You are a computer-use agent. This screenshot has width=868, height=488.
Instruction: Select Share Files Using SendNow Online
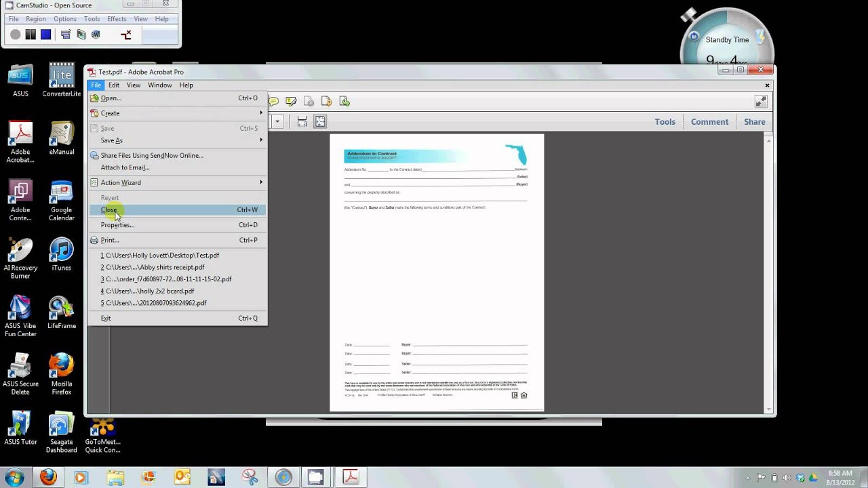pos(178,155)
